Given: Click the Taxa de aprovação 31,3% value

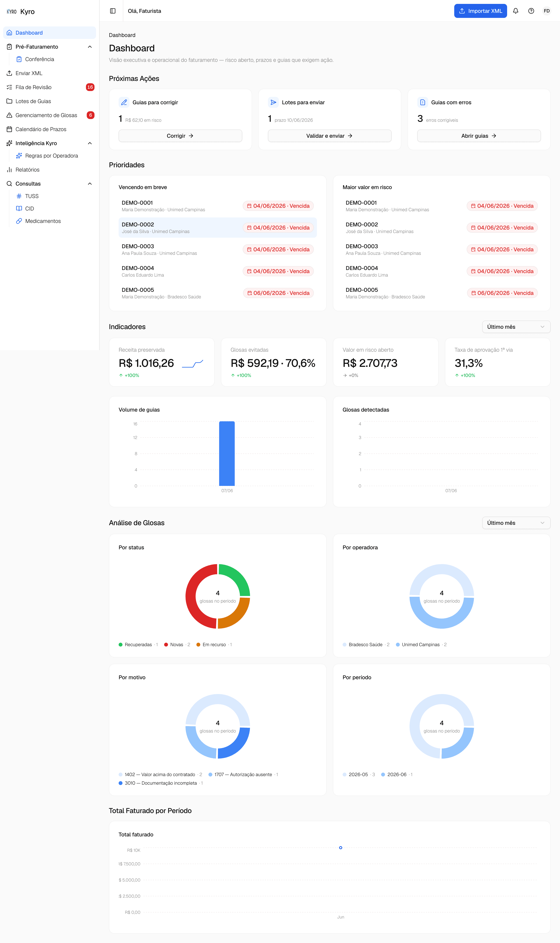Looking at the screenshot, I should [x=469, y=363].
